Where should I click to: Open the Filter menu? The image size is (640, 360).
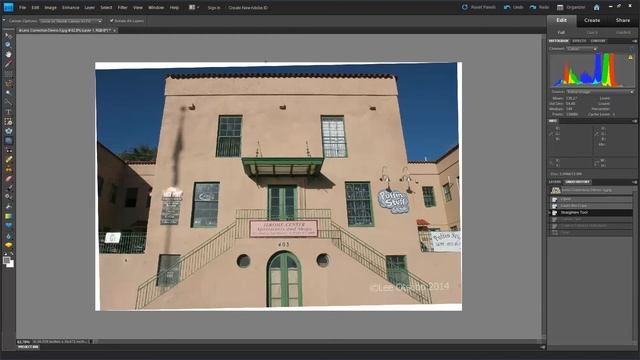pos(122,7)
